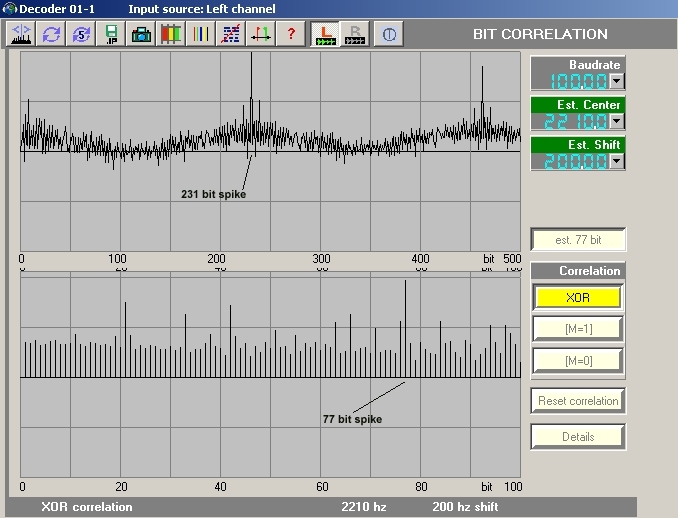Click the spectrum tuning icon in toolbar

tap(21, 34)
